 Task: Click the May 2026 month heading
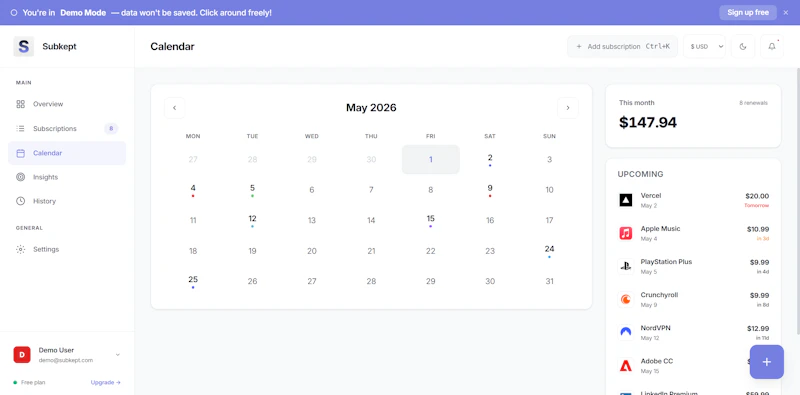[371, 108]
